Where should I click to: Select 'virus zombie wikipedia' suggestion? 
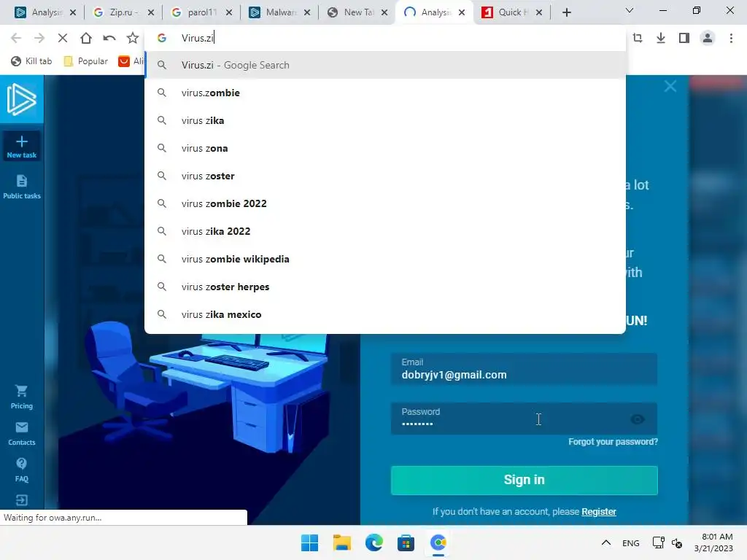pos(385,259)
